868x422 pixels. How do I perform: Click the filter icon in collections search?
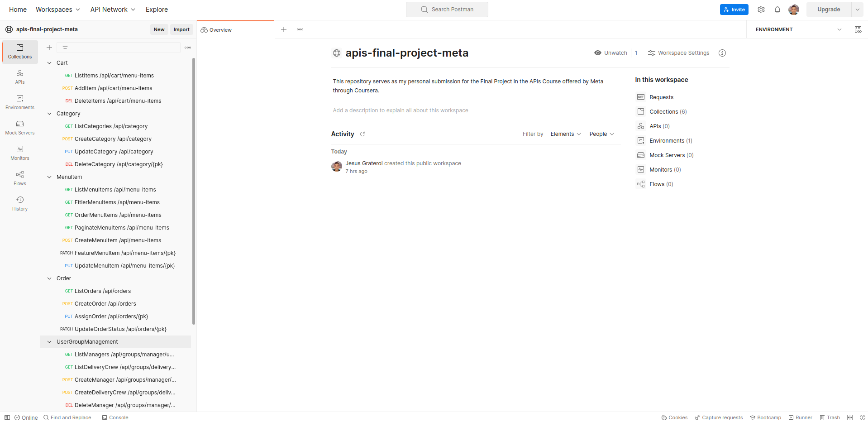click(65, 48)
